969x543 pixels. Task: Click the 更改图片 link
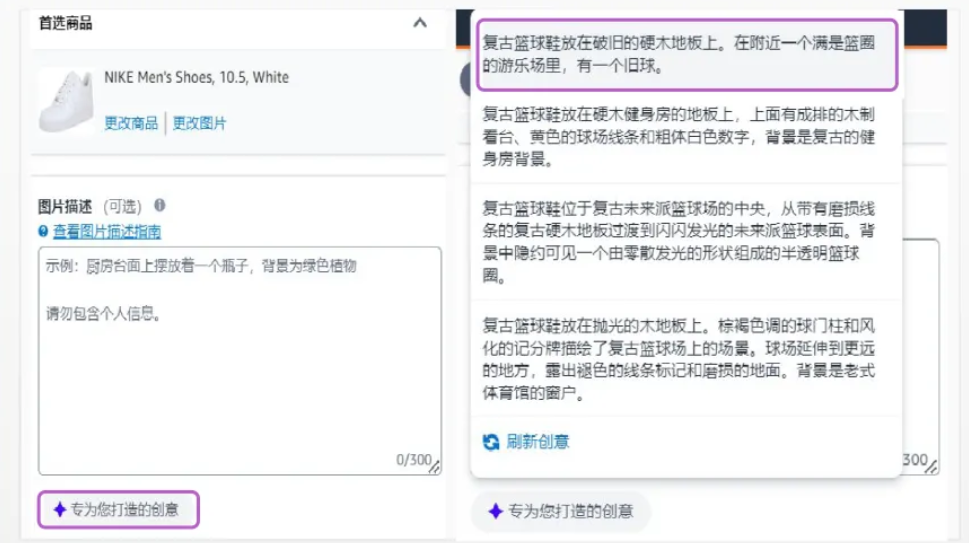coord(199,123)
